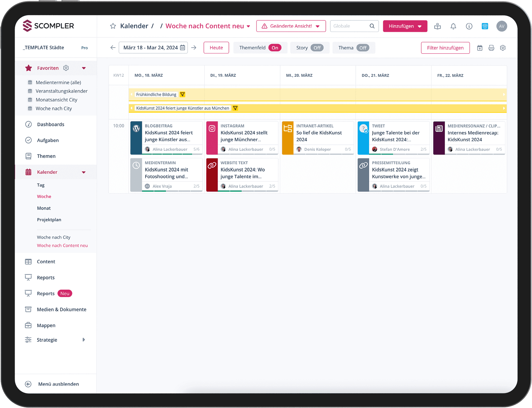Open the Scompler logo in the top left
Screen dimensions: 532x408
pos(48,26)
